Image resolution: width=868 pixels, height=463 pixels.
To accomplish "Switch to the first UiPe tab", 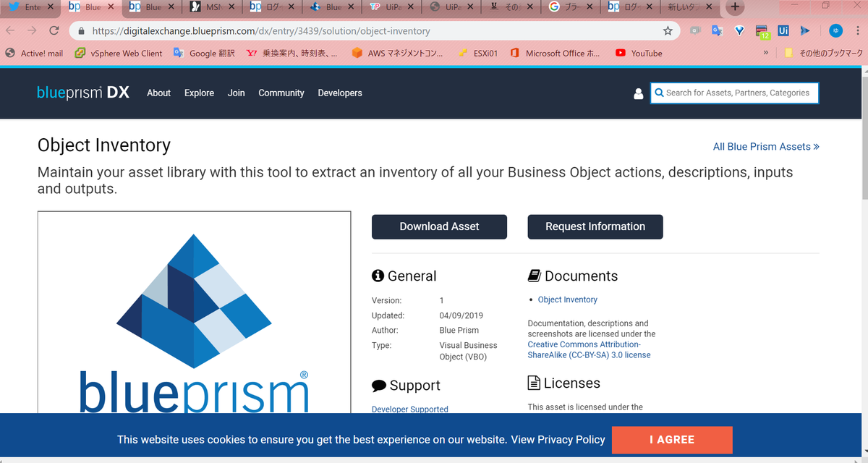I will point(393,7).
